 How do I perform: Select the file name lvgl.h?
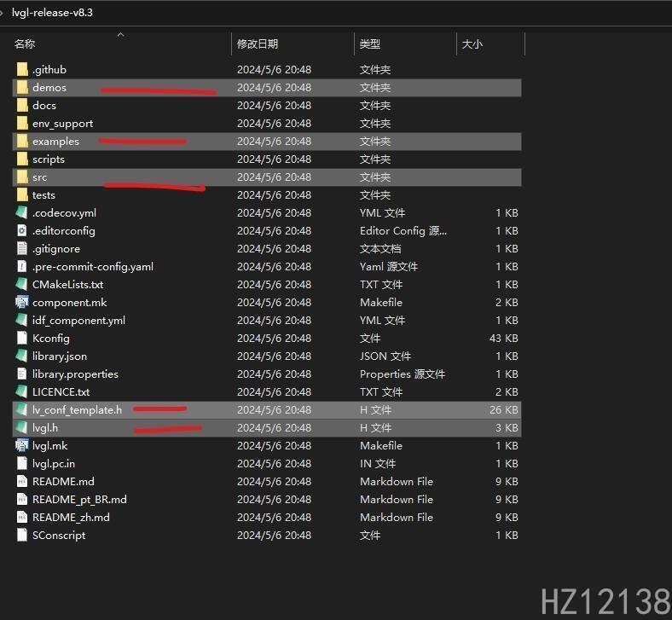click(x=45, y=427)
